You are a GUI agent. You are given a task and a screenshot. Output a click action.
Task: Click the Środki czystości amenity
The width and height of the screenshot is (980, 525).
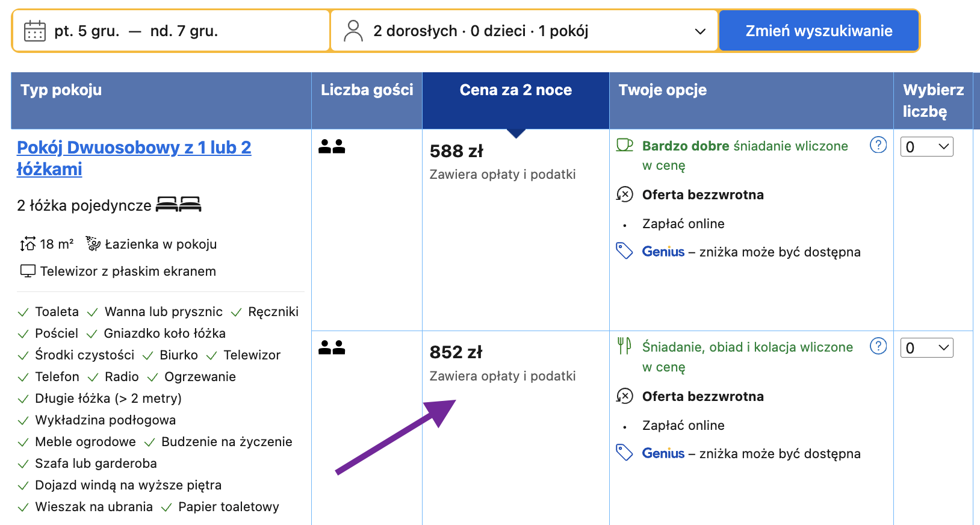coord(85,355)
